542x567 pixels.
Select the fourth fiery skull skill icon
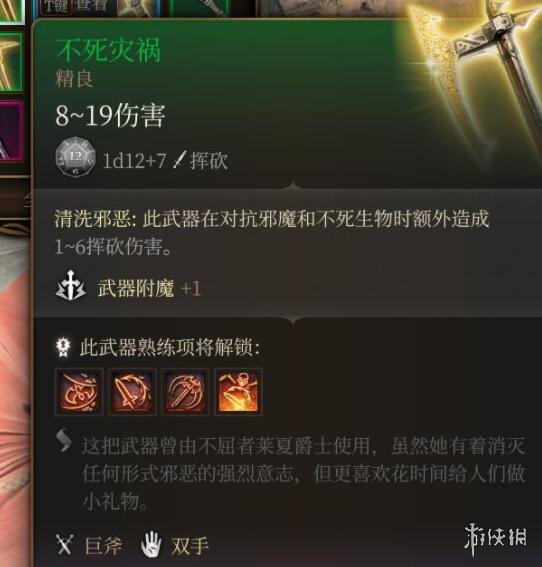pos(238,392)
